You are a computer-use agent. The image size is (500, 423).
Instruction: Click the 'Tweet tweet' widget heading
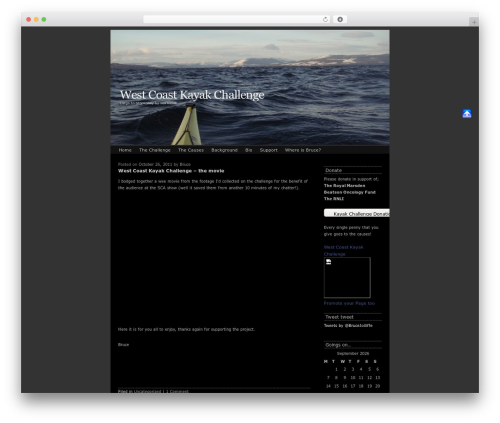[x=353, y=317]
